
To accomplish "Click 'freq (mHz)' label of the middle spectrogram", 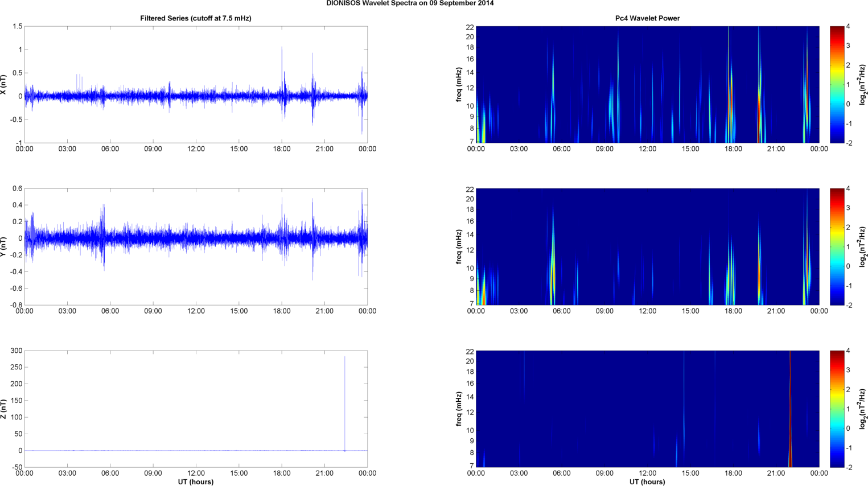I will pyautogui.click(x=459, y=246).
